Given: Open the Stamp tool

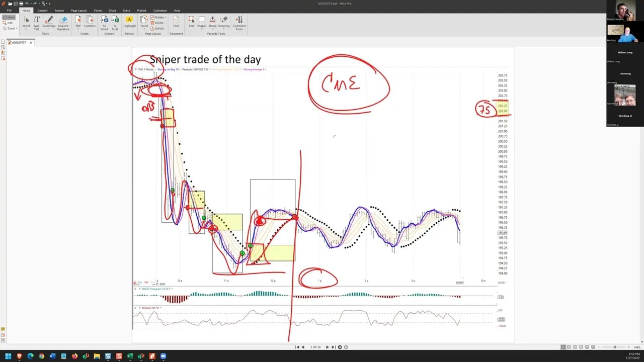Looking at the screenshot, I should tap(212, 22).
